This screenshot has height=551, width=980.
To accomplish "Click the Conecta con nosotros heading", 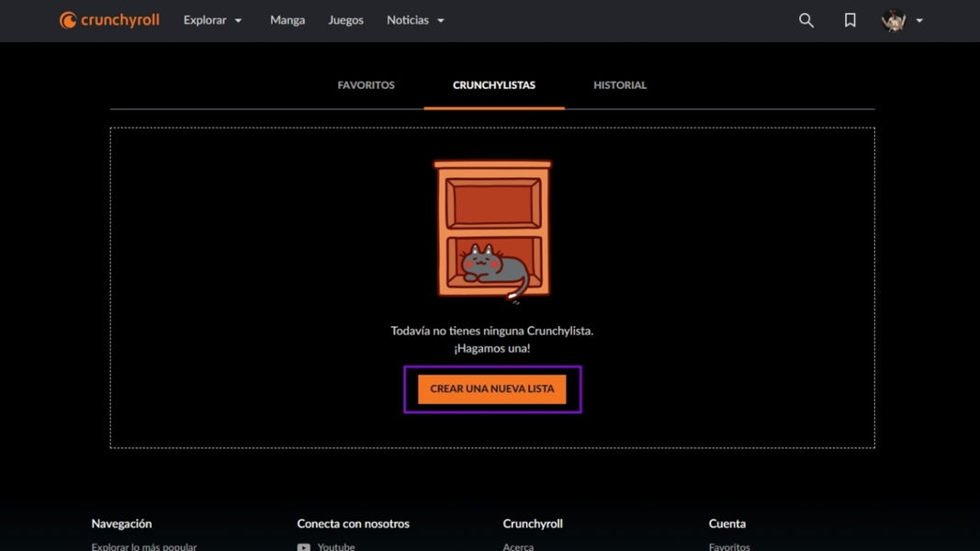I will pyautogui.click(x=353, y=523).
